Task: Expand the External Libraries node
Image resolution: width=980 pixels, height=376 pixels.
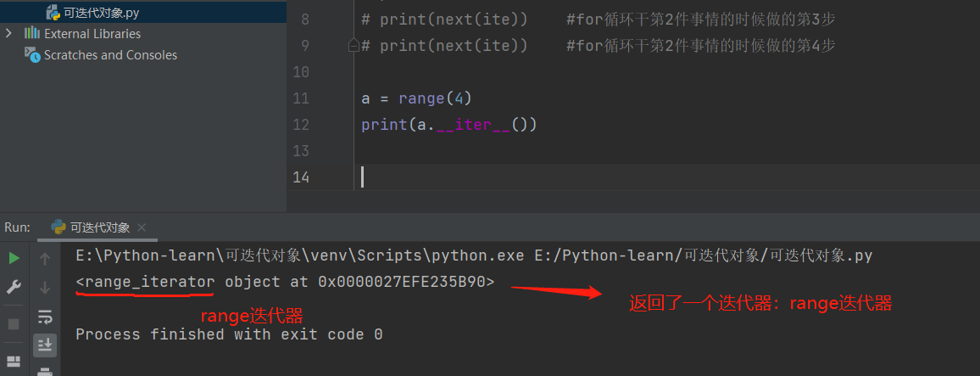Action: (x=9, y=34)
